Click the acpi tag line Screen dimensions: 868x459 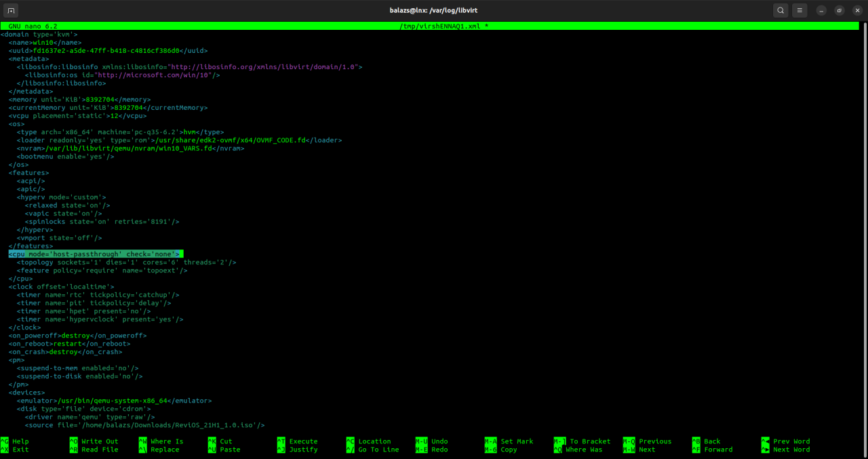pos(31,181)
